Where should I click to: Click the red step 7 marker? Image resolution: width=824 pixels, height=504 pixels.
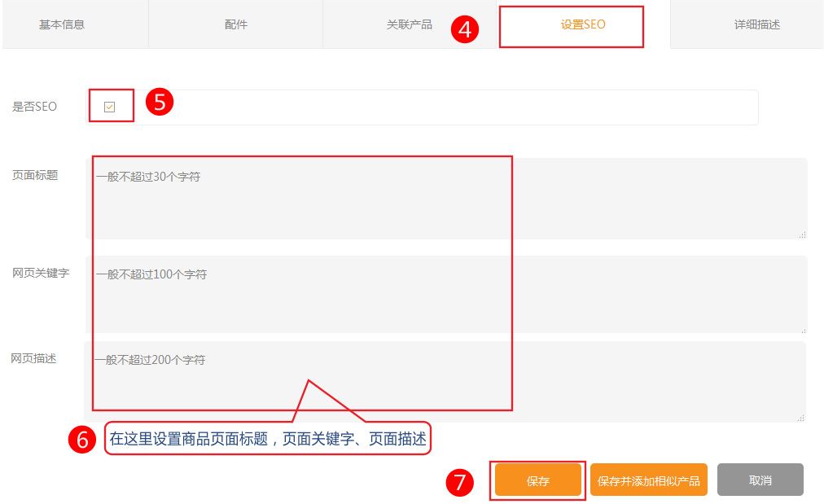[460, 482]
